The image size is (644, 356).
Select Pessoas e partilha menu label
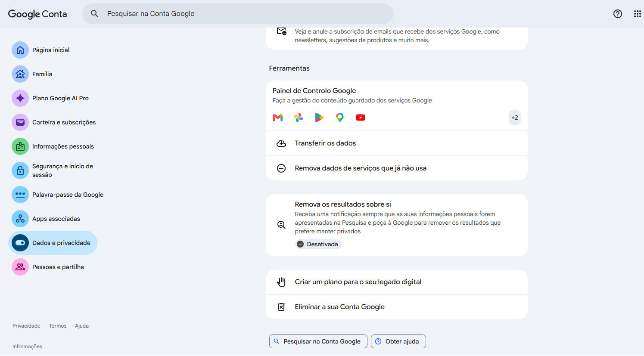click(x=58, y=267)
